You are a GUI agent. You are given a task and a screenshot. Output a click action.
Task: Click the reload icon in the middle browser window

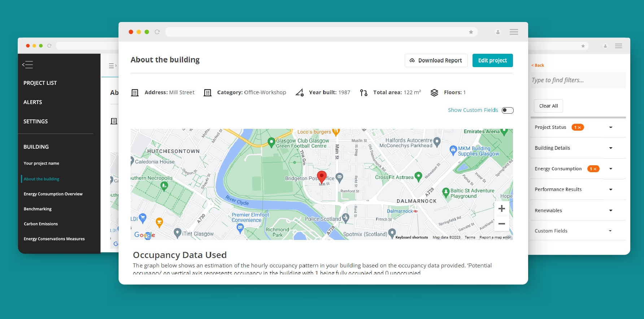157,32
